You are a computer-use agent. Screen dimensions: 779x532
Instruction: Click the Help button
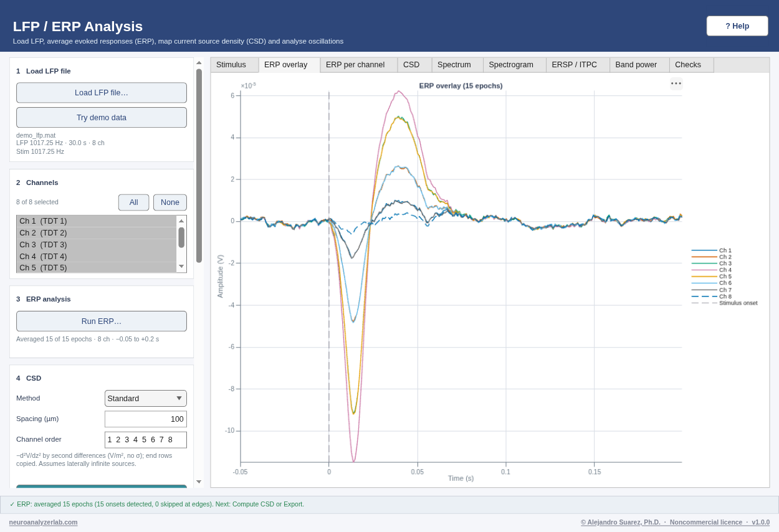pyautogui.click(x=737, y=26)
